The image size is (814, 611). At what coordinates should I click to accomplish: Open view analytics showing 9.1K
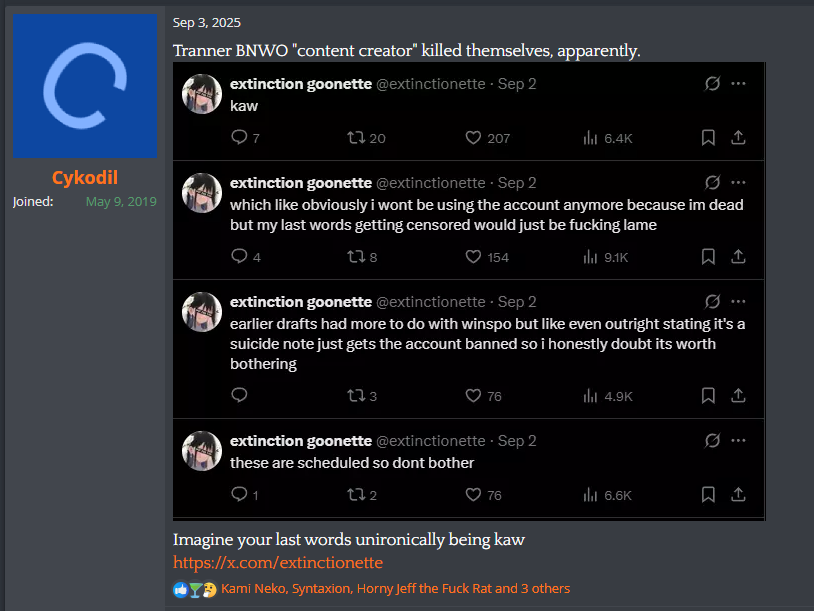point(590,257)
